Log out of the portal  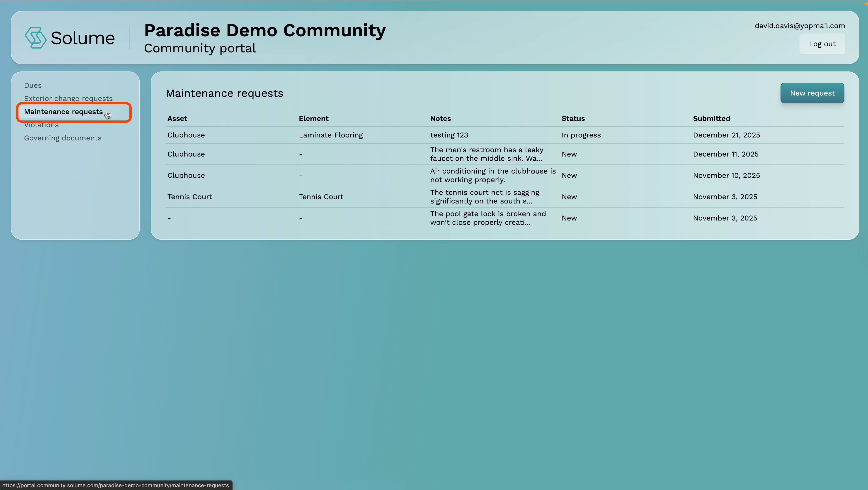coord(822,44)
